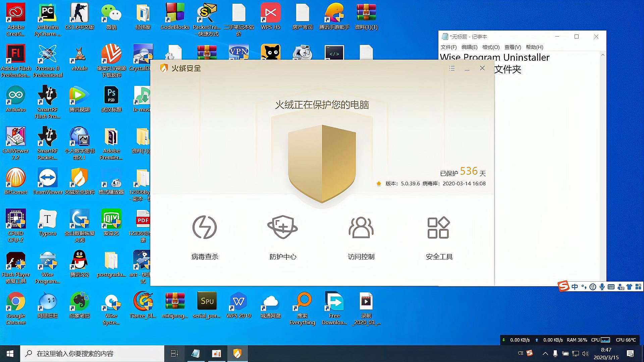Viewport: 644px width, 362px height.
Task: Click Huorong shield taskbar button
Action: pyautogui.click(x=237, y=354)
